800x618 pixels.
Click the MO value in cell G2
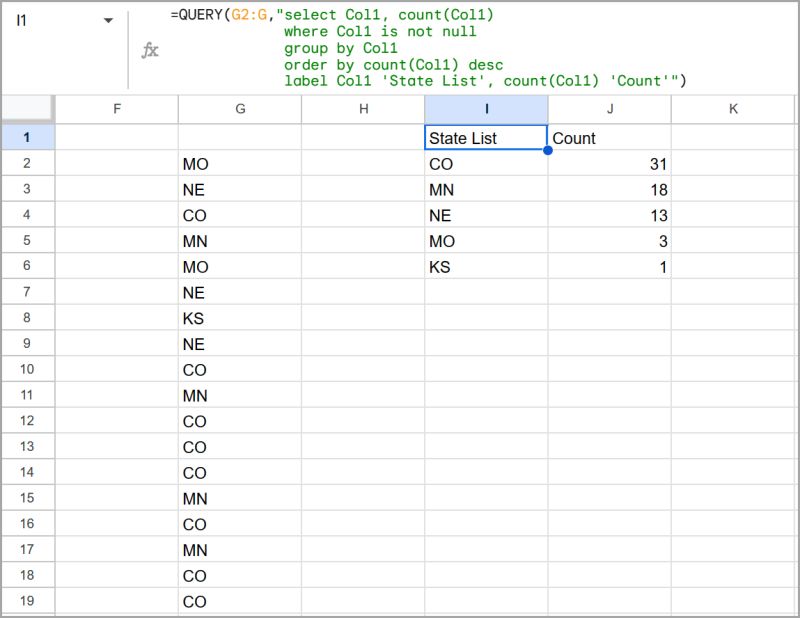(x=196, y=163)
